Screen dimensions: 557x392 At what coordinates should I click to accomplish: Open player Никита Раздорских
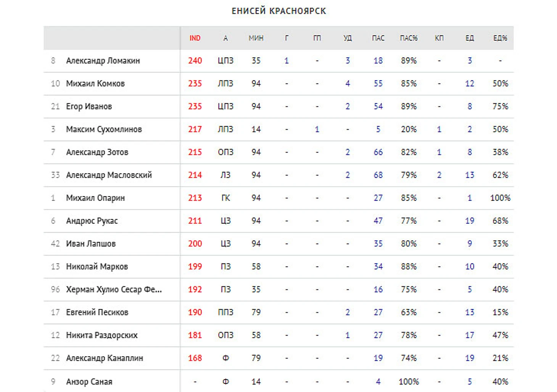[x=102, y=335]
